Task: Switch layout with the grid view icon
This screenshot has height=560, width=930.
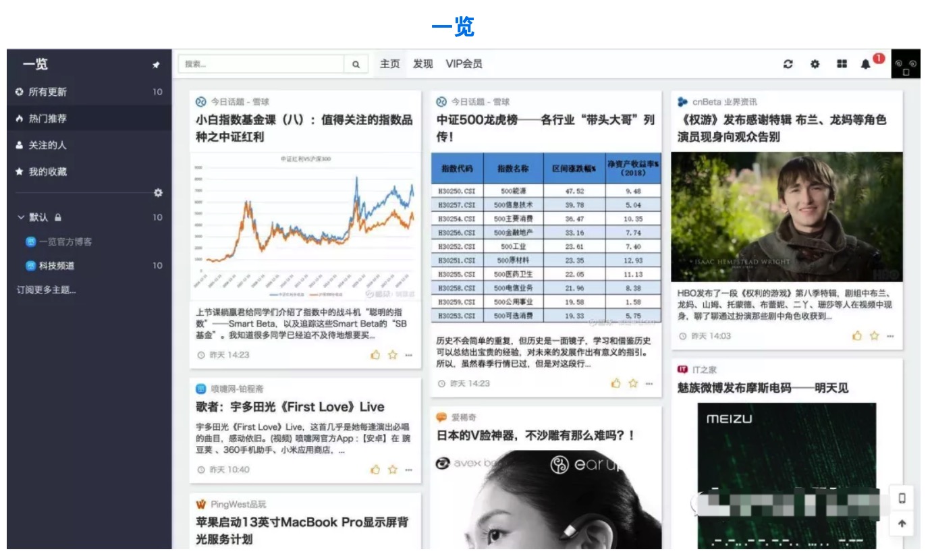Action: coord(842,64)
